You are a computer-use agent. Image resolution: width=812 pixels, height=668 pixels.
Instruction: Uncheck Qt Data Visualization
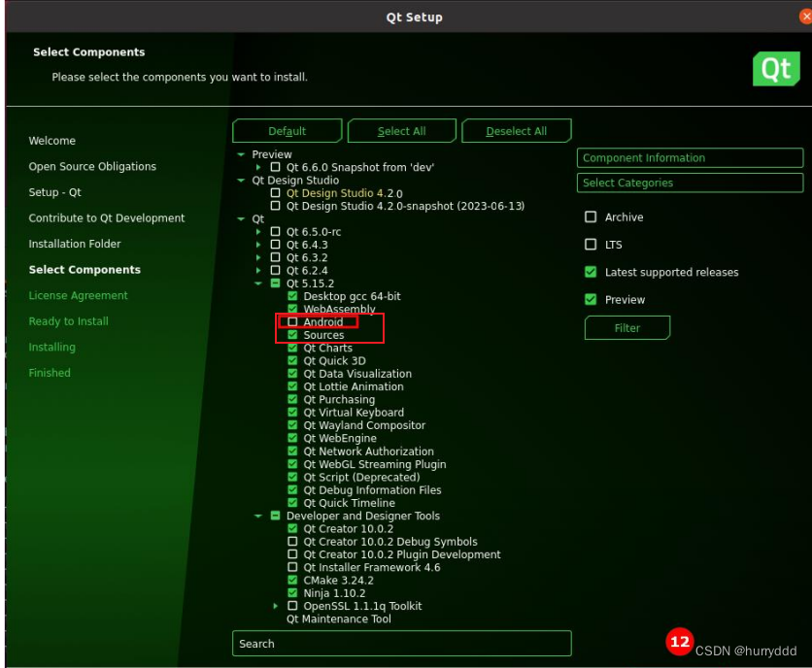(x=292, y=374)
